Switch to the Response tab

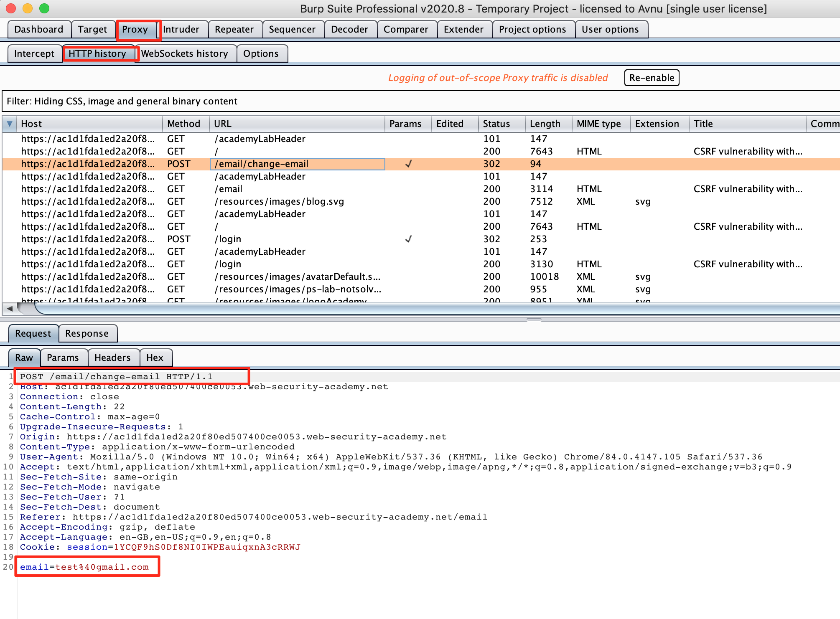(x=87, y=334)
